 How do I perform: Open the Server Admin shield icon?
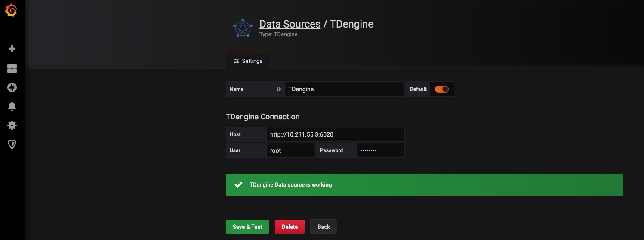[12, 144]
